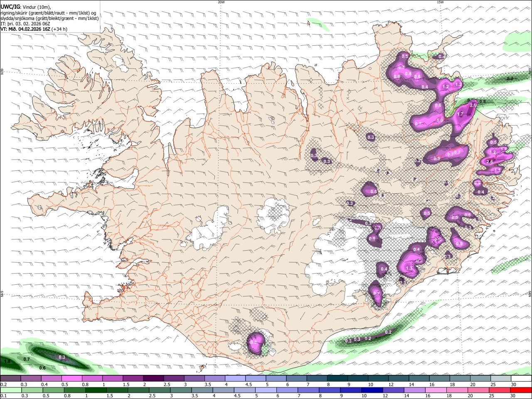Select the bottom-row 0.1 pale green legend swatch
This screenshot has width=532, height=399.
coord(10,390)
